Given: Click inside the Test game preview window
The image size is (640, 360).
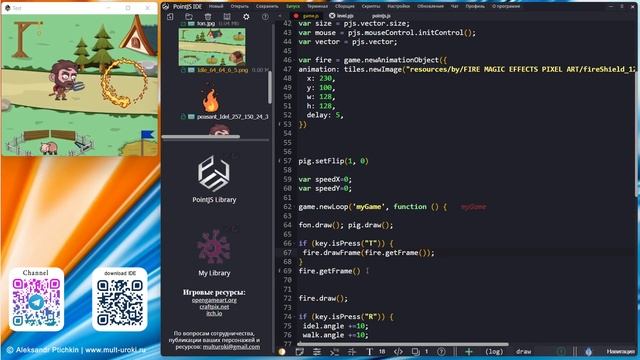Looking at the screenshot, I should click(80, 85).
